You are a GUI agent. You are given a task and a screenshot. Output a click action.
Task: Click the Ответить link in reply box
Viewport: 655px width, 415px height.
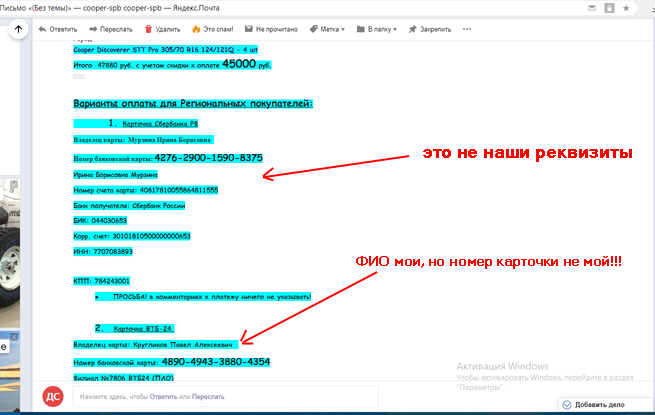coord(163,397)
